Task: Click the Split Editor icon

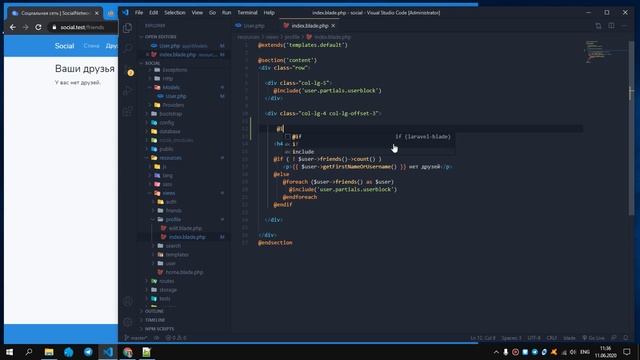Action: tap(611, 26)
